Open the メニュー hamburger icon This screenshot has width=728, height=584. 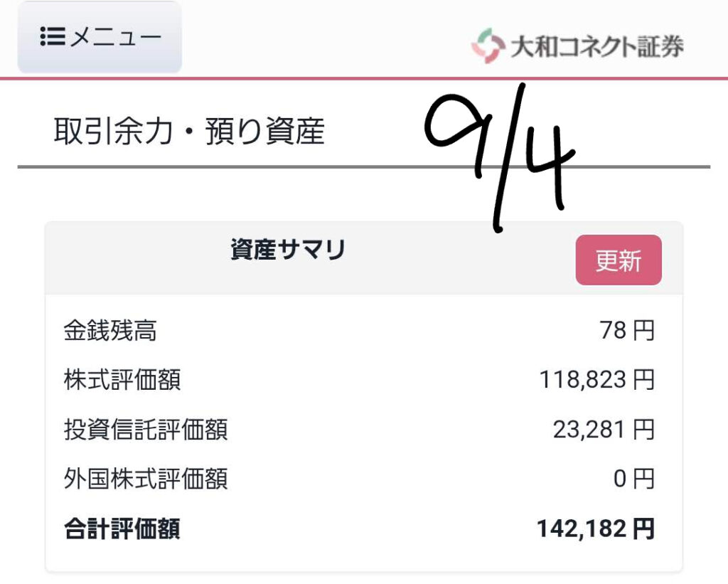click(53, 37)
